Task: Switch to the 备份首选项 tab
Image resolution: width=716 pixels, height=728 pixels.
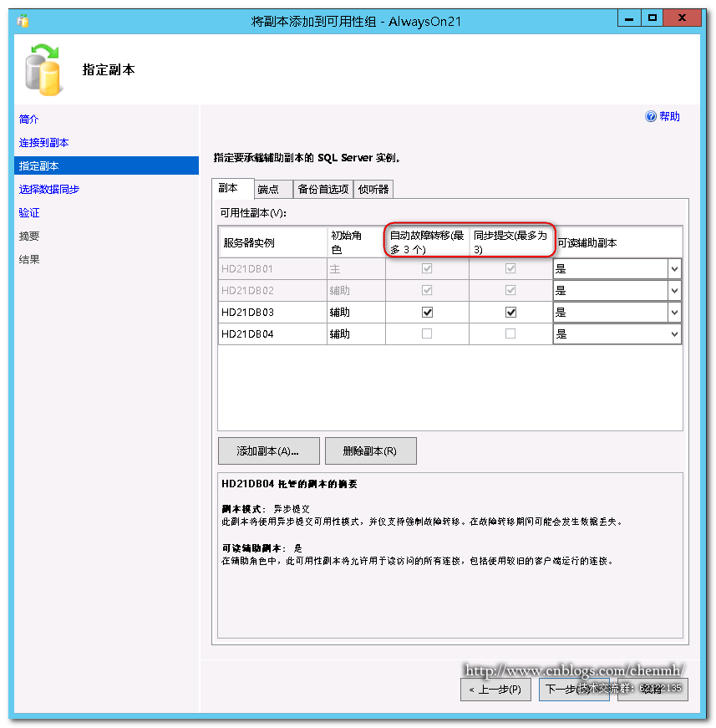Action: pyautogui.click(x=322, y=189)
